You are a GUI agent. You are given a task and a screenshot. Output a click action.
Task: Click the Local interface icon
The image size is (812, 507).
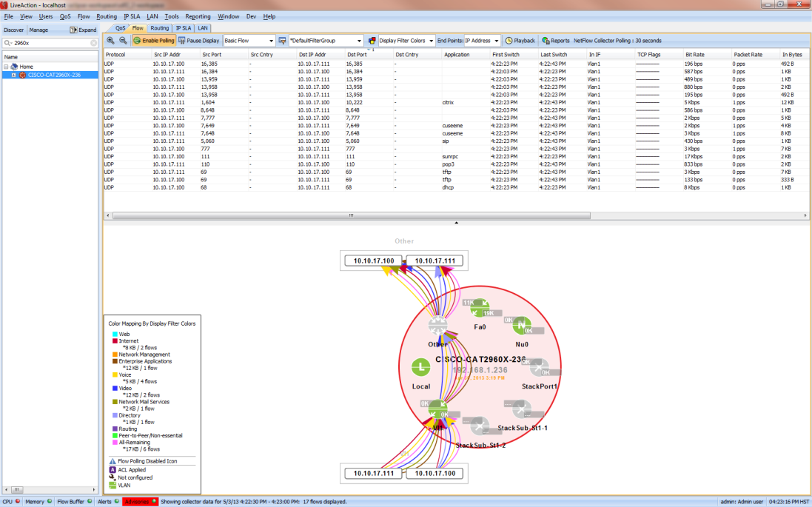421,368
